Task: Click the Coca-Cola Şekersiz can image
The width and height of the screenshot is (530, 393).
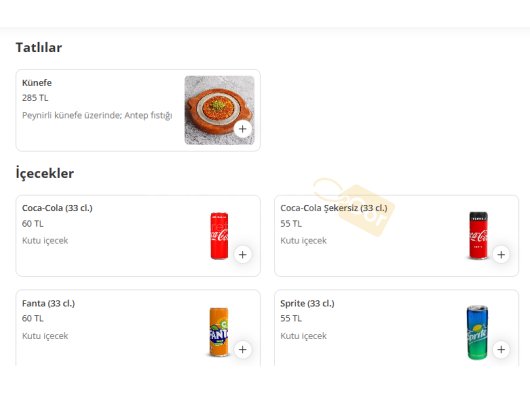Action: (x=478, y=236)
